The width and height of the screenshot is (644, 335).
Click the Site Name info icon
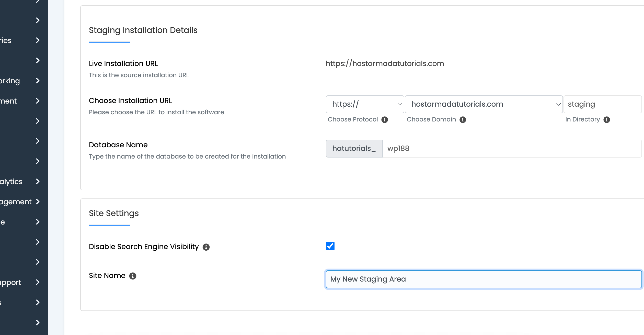[133, 276]
